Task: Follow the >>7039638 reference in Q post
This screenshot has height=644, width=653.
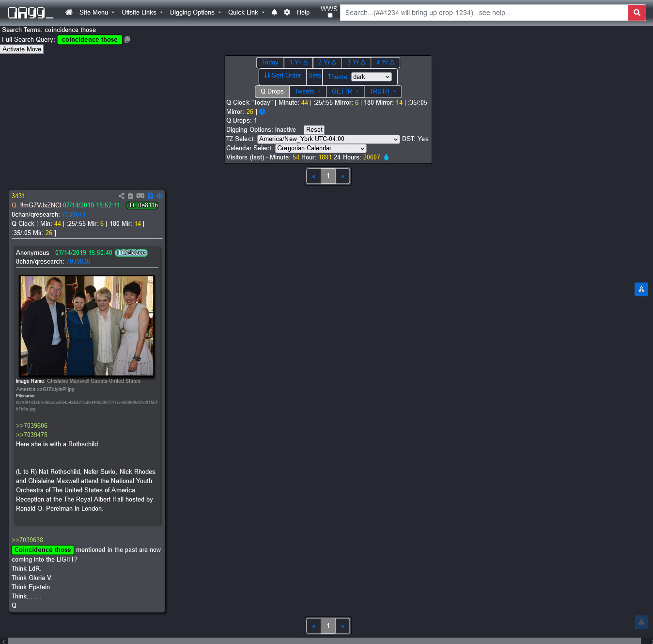Action: coord(27,540)
